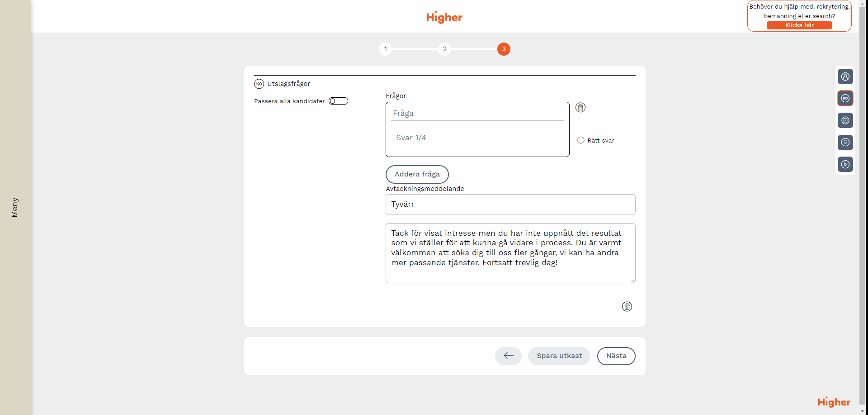Click the back arrow button
868x415 pixels.
tap(508, 356)
